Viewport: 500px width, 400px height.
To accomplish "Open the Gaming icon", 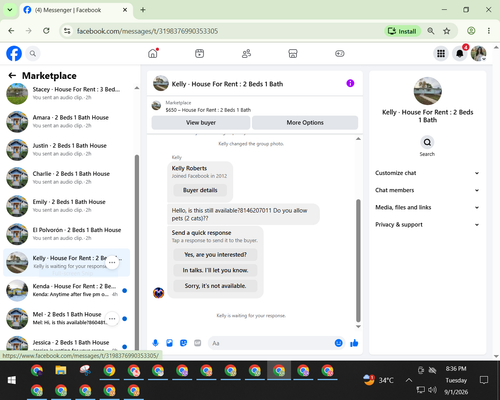I will coord(340,53).
